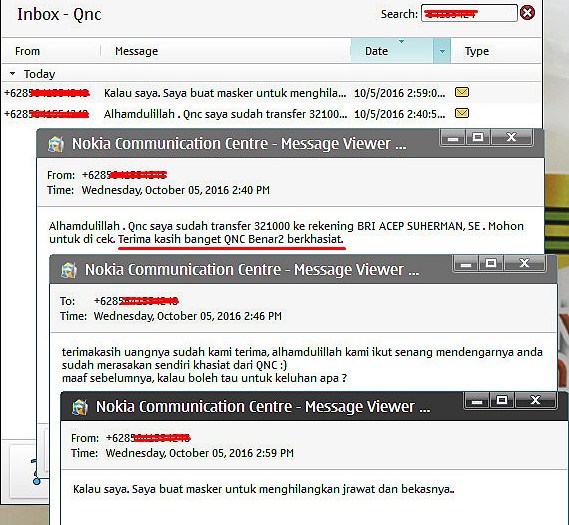Close the 2:59 PM Message Viewer window
Viewport: 569px width, 525px height.
(536, 401)
